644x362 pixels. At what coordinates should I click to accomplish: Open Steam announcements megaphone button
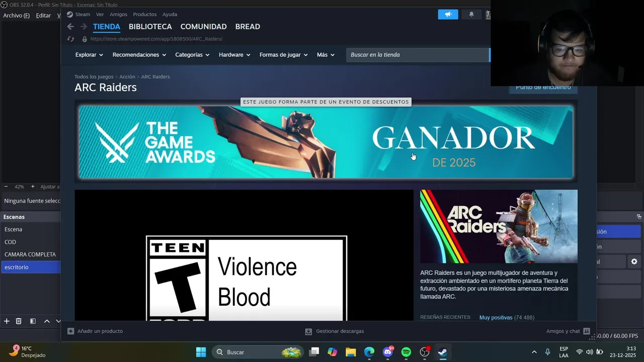coord(448,15)
